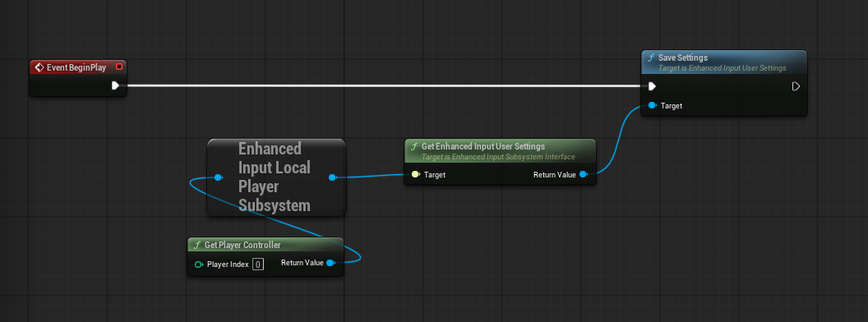Select the Get Player Controller node header
The image size is (868, 322).
pos(265,245)
